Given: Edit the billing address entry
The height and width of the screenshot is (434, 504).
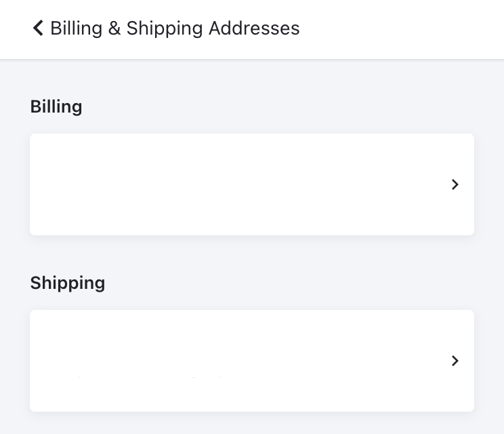Looking at the screenshot, I should pos(251,184).
